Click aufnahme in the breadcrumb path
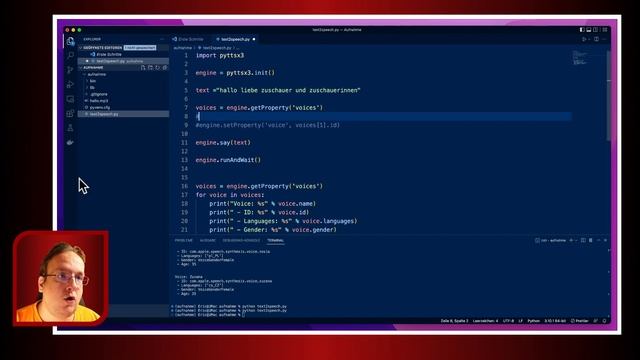Screen dimensions: 640x360 pyautogui.click(x=182, y=48)
